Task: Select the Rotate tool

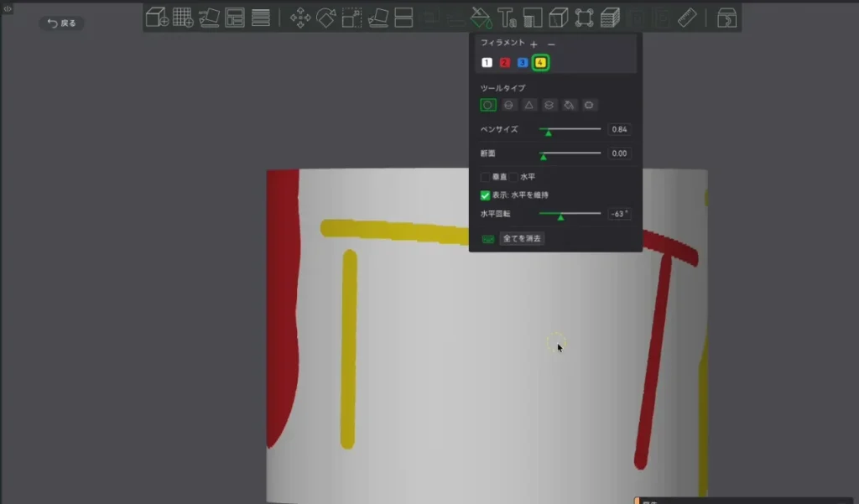Action: tap(326, 18)
